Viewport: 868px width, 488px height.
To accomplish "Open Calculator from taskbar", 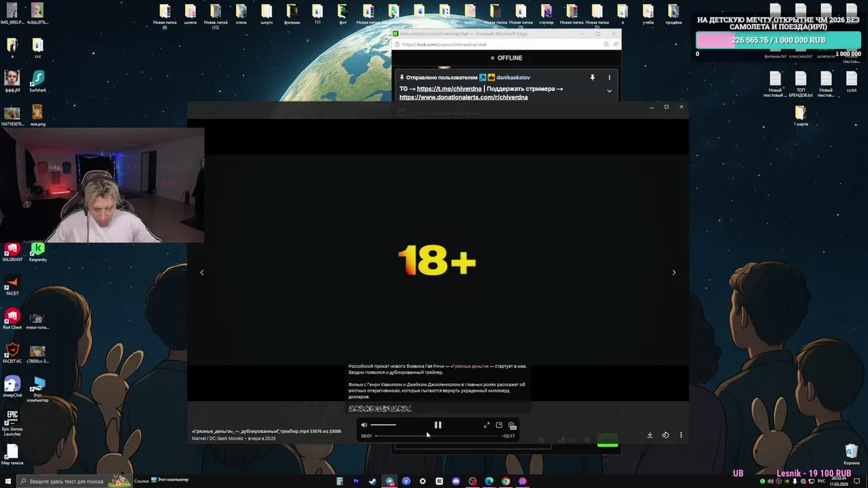I will [340, 481].
